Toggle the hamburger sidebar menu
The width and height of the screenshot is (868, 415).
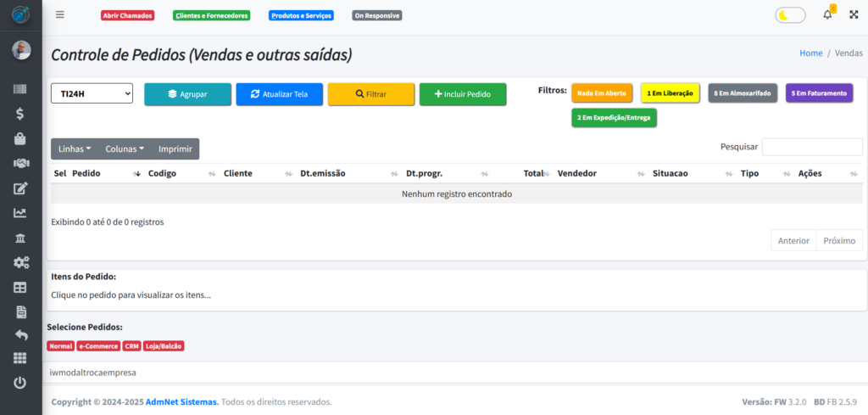pos(59,15)
